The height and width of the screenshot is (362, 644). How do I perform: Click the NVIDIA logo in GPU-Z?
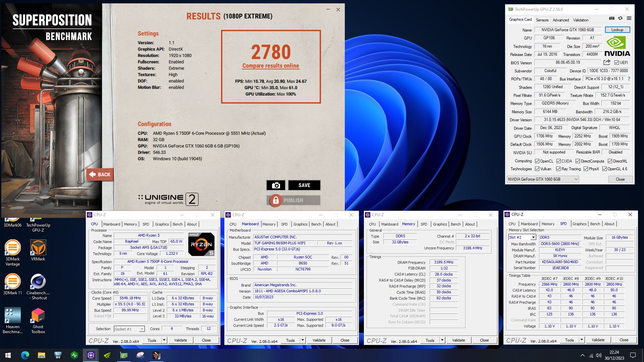pos(617,46)
